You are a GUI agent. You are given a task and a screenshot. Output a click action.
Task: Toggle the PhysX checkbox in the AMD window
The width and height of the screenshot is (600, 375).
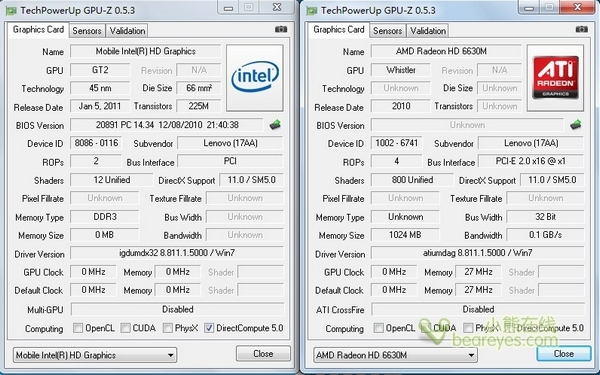click(468, 328)
